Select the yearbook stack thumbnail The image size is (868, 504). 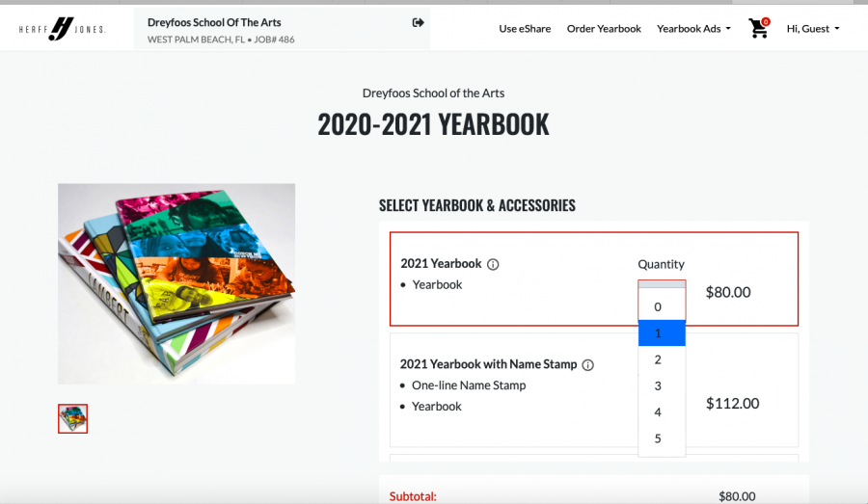(72, 419)
